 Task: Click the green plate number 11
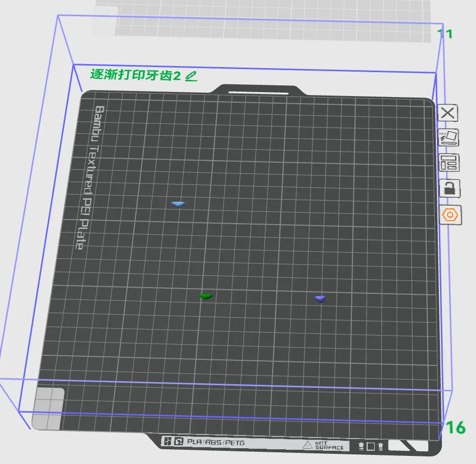(445, 34)
